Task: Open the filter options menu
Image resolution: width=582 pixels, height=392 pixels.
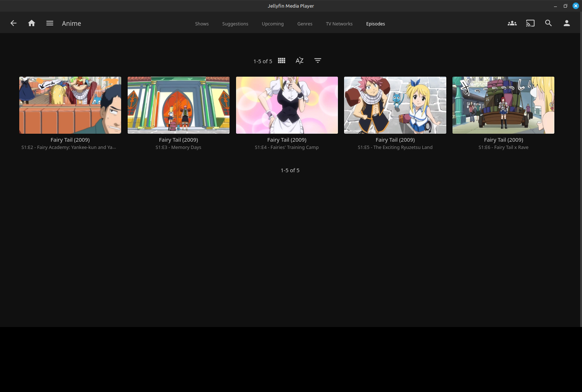Action: coord(318,61)
